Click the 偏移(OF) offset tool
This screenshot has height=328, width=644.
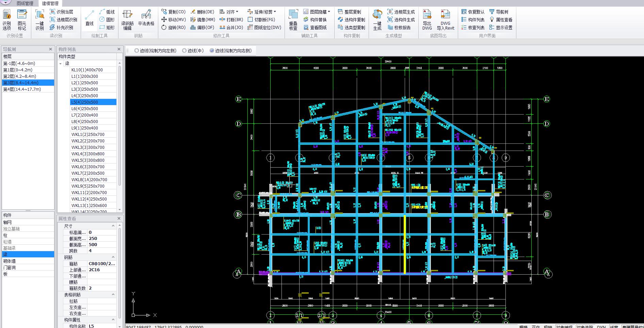pos(203,28)
